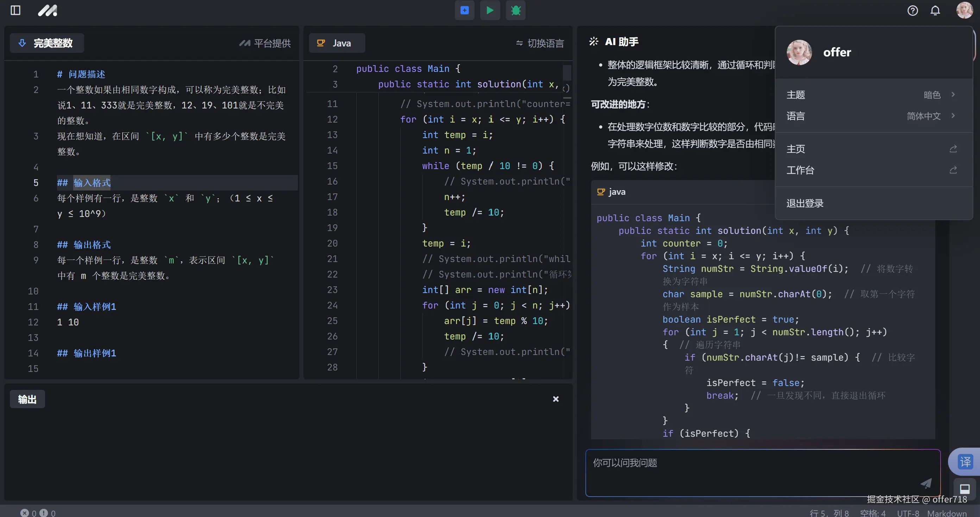Click the blue submit icon in toolbar
Image resolution: width=980 pixels, height=517 pixels.
click(465, 10)
